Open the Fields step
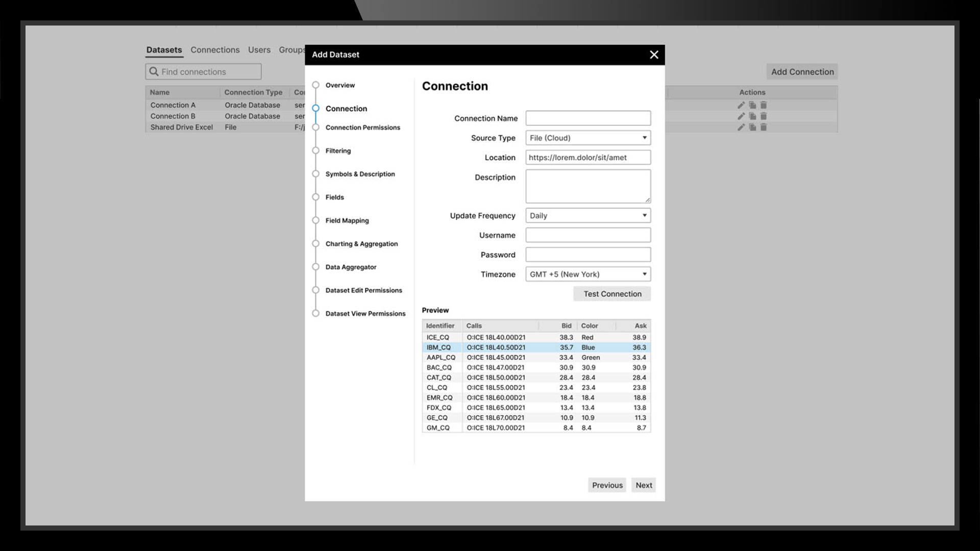Viewport: 980px width, 551px height. coord(334,197)
